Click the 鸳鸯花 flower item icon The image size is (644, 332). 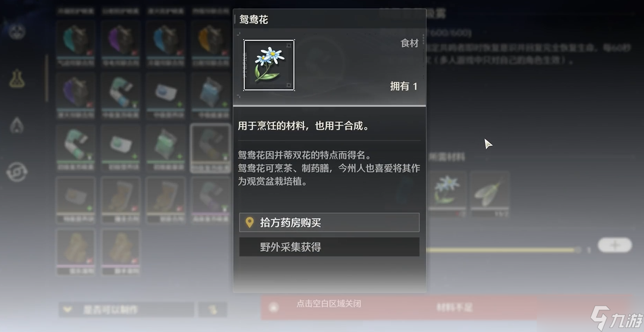269,65
